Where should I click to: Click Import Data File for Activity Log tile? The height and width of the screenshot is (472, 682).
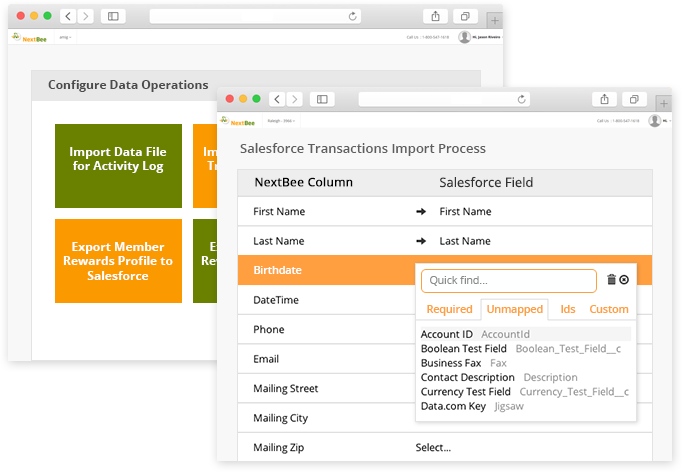(118, 166)
